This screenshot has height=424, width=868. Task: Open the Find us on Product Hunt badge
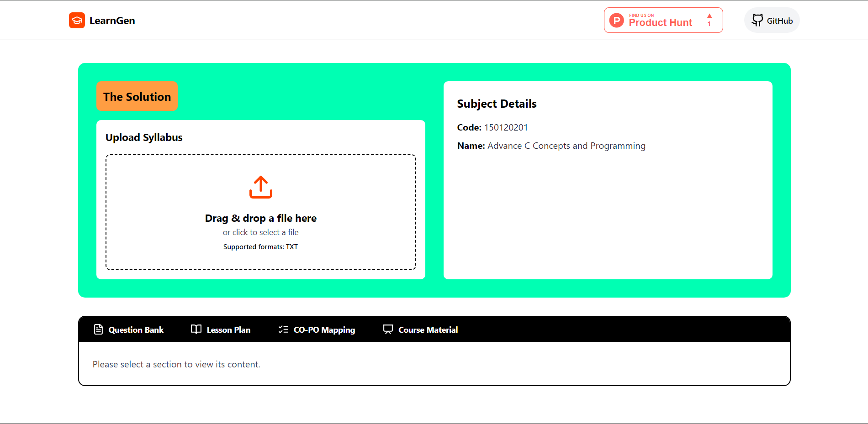tap(663, 20)
